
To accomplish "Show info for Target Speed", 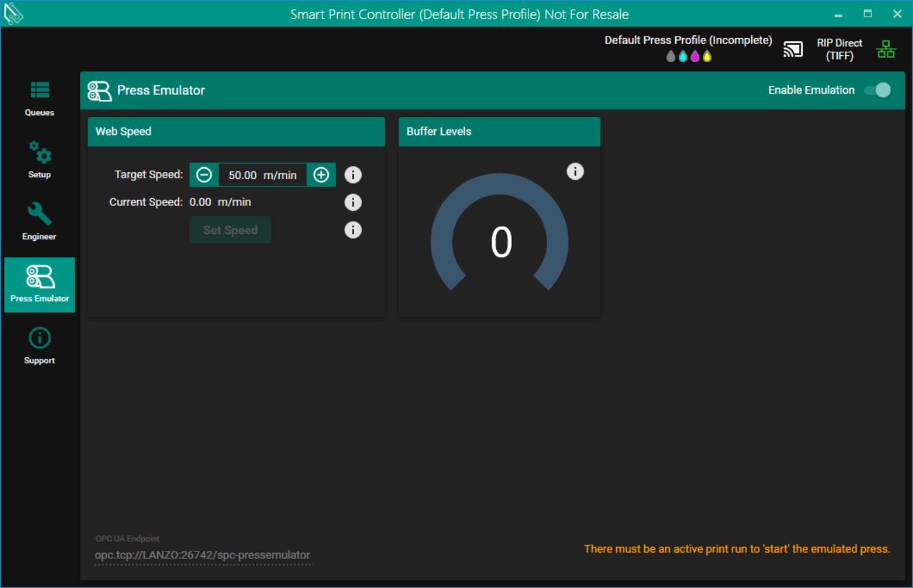I will point(353,175).
